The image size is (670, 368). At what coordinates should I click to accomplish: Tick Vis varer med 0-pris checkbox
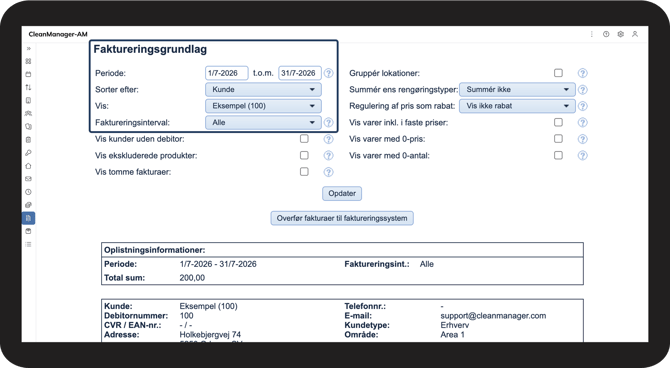coord(558,138)
